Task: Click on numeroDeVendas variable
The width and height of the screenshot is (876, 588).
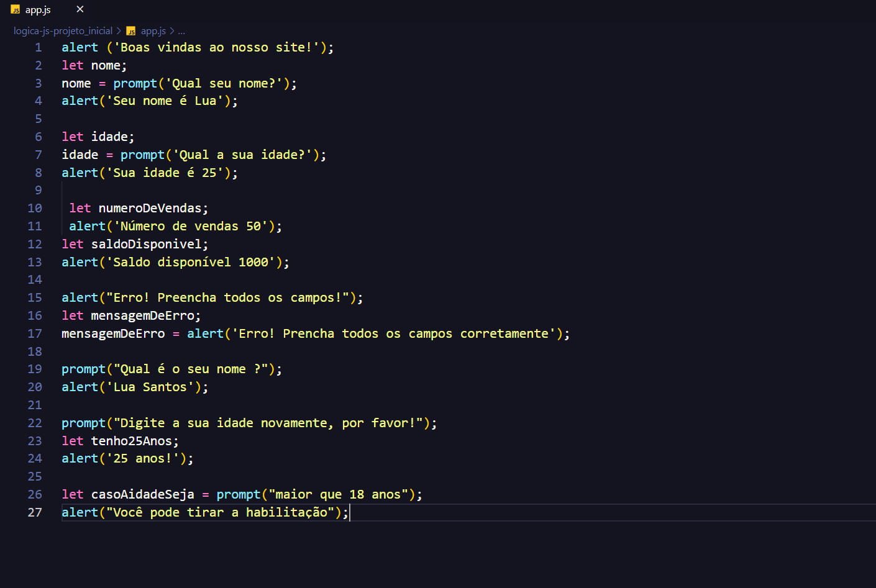Action: click(x=150, y=208)
